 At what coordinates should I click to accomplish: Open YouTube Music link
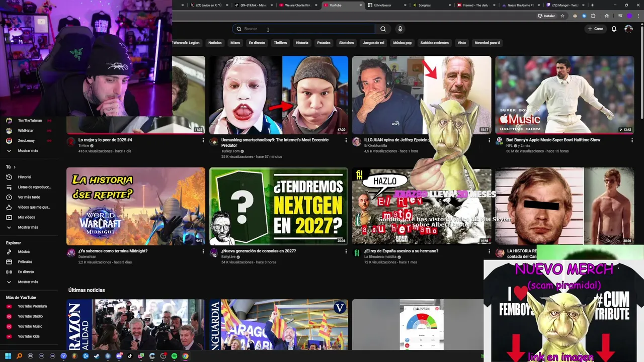point(28,326)
